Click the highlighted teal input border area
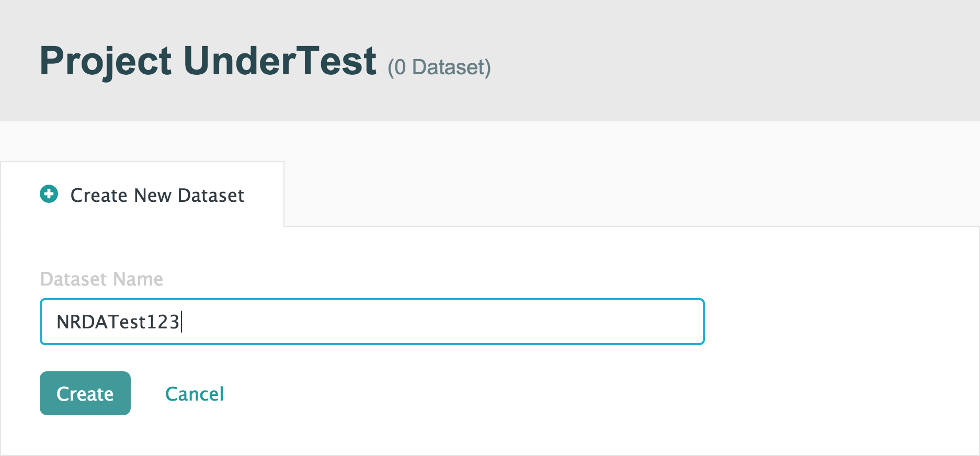The width and height of the screenshot is (980, 456). click(x=371, y=321)
